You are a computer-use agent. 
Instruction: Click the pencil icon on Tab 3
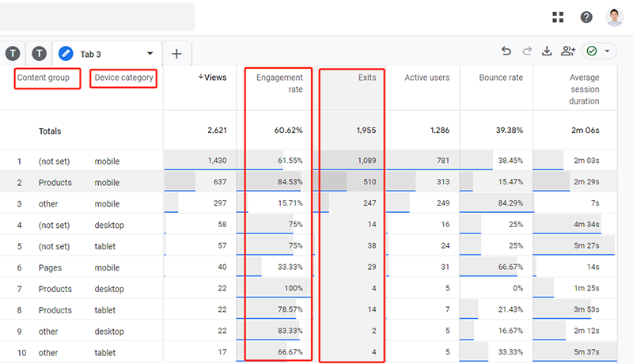tap(66, 54)
